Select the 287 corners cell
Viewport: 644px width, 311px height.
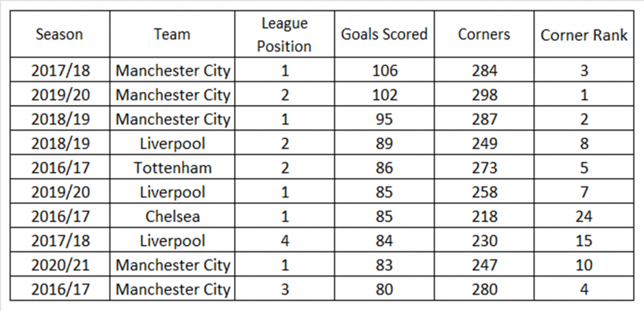[x=484, y=118]
